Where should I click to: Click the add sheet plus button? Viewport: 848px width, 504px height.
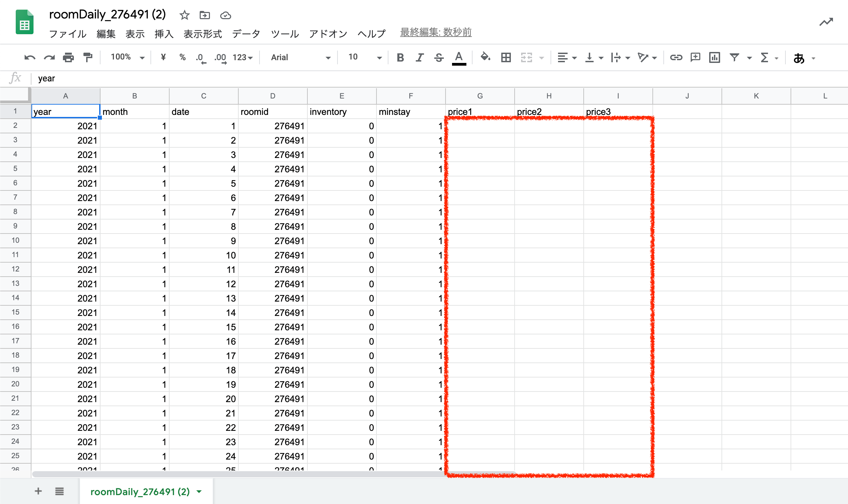tap(38, 491)
